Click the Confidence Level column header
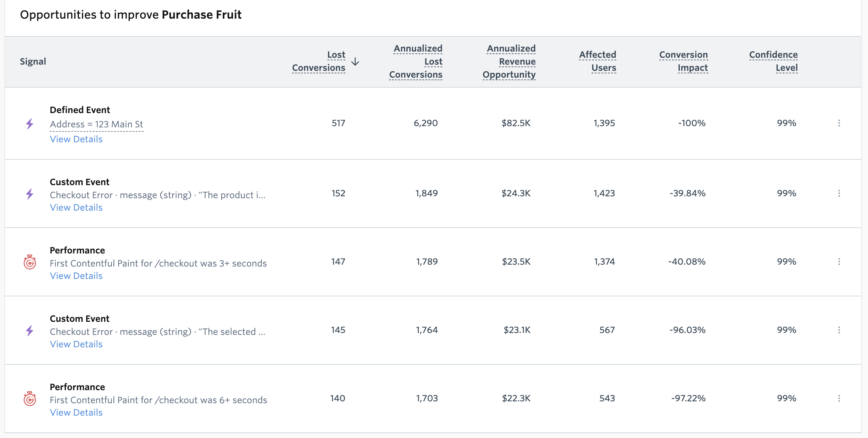This screenshot has width=868, height=438. pyautogui.click(x=773, y=61)
